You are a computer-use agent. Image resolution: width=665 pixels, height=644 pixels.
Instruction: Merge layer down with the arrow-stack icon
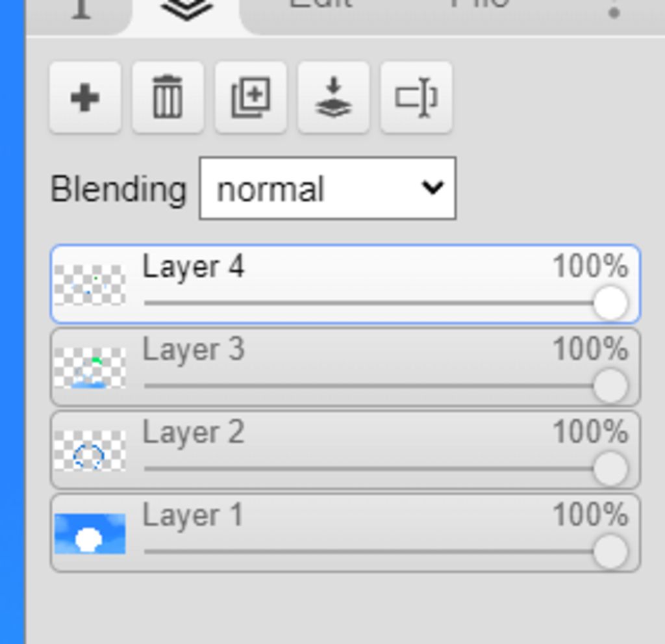click(x=333, y=97)
